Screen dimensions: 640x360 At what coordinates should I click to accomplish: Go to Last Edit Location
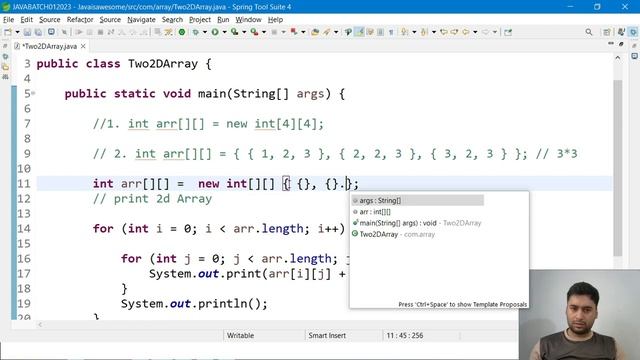pos(444,32)
